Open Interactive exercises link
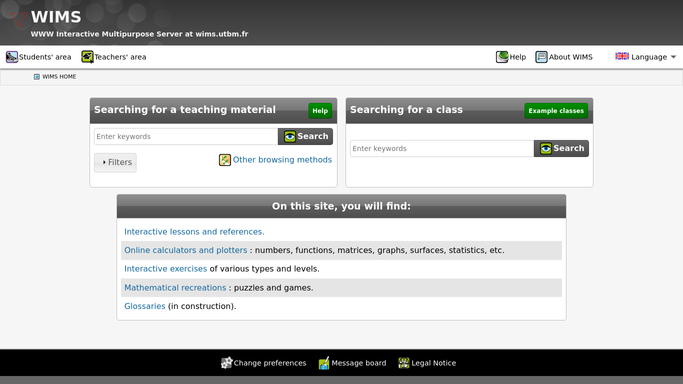Image resolution: width=683 pixels, height=384 pixels. point(166,269)
